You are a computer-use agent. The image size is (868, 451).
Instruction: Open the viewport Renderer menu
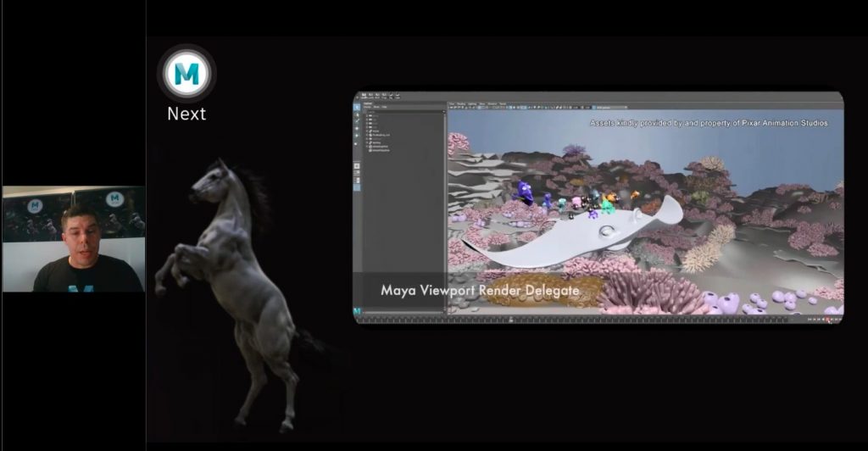(492, 104)
